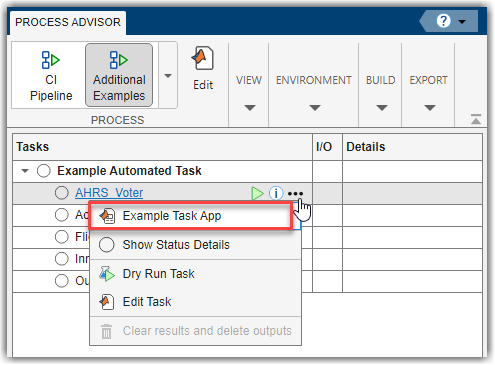Image resolution: width=495 pixels, height=365 pixels.
Task: Click the Details column header
Action: point(412,147)
